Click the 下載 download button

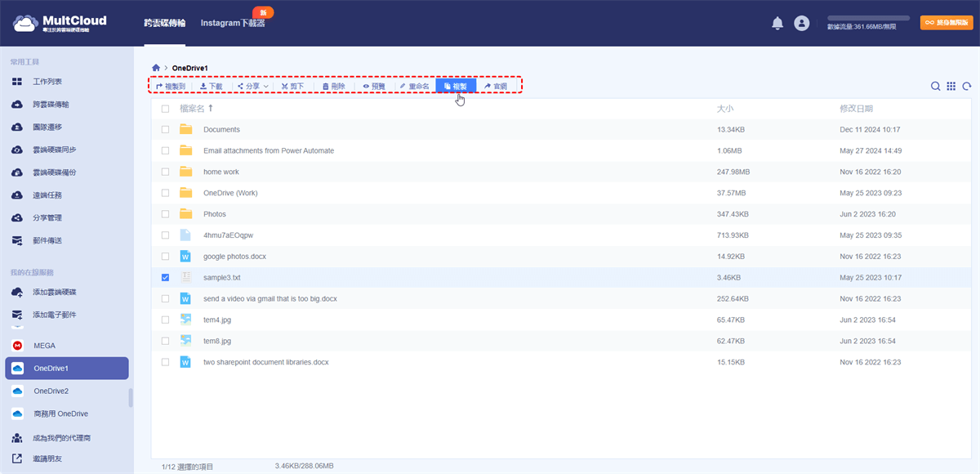pyautogui.click(x=211, y=86)
